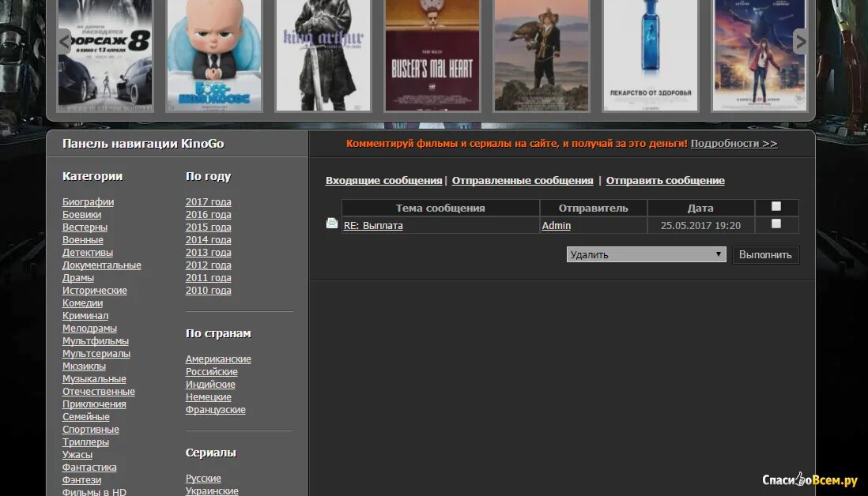Select the Драмы category
Image resolution: width=868 pixels, height=496 pixels.
click(78, 278)
